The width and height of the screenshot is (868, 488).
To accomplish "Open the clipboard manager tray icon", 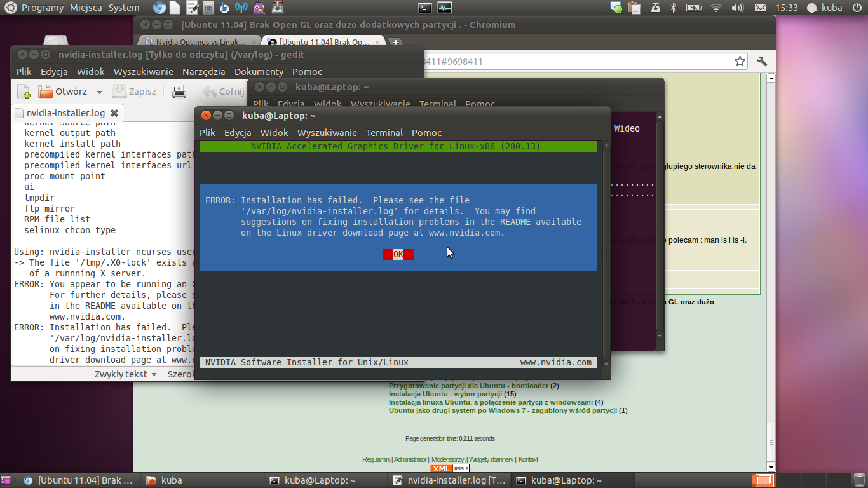I will (635, 8).
